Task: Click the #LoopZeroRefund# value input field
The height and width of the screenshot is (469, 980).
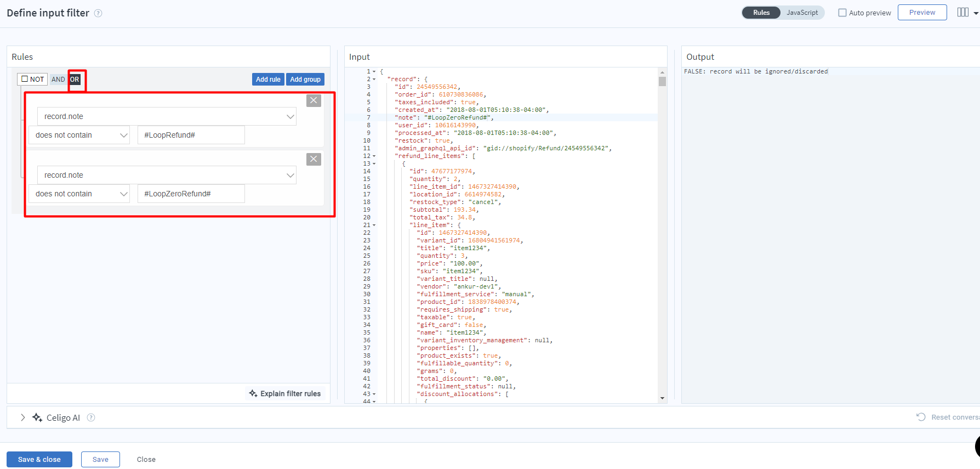Action: coord(191,194)
